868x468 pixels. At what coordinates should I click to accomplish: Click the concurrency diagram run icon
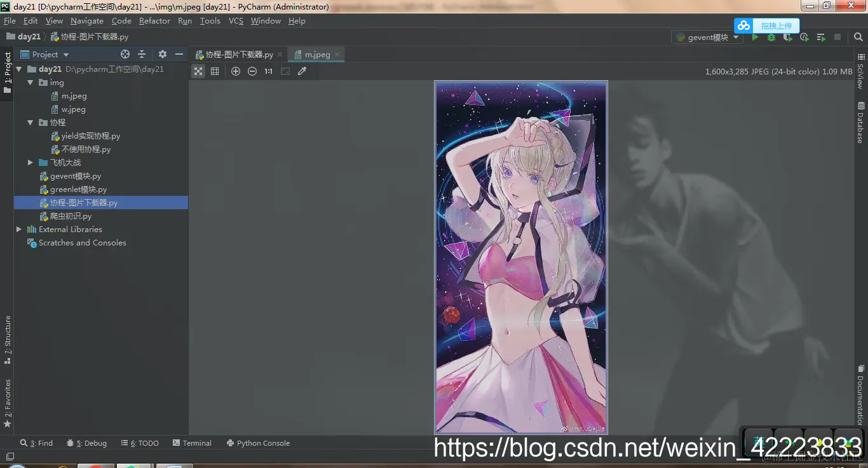pyautogui.click(x=821, y=38)
